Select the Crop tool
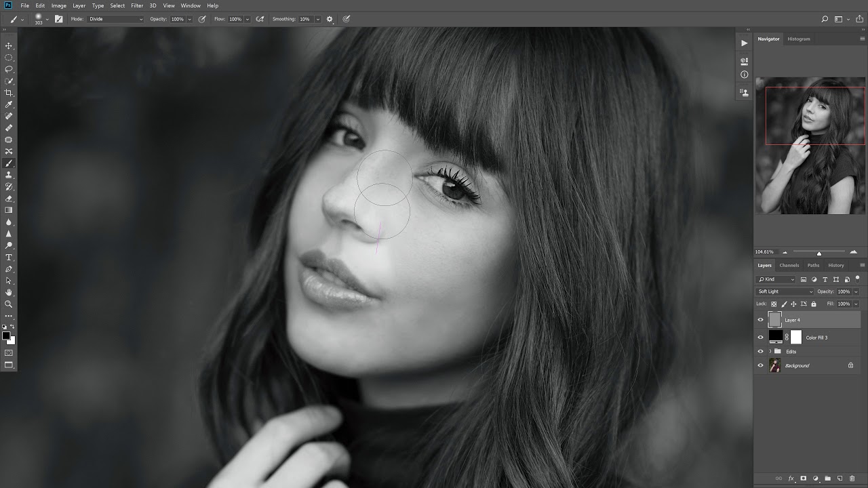This screenshot has width=868, height=488. pos(9,93)
